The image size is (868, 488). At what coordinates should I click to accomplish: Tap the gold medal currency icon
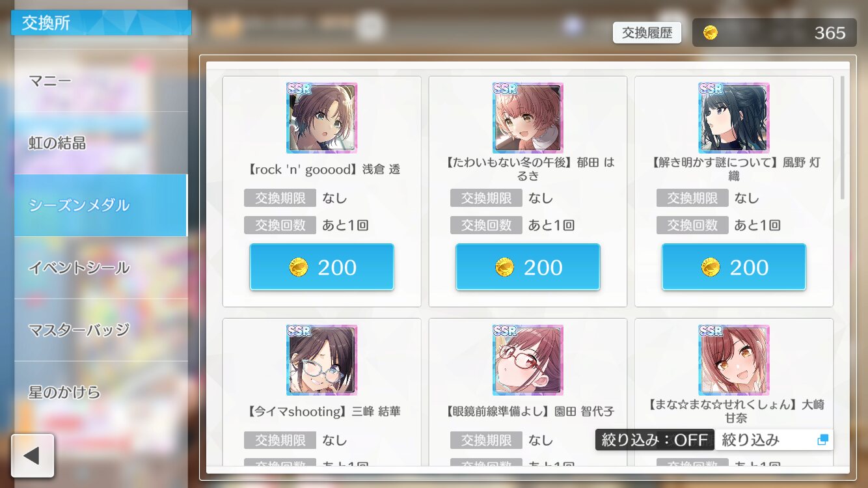pyautogui.click(x=711, y=33)
